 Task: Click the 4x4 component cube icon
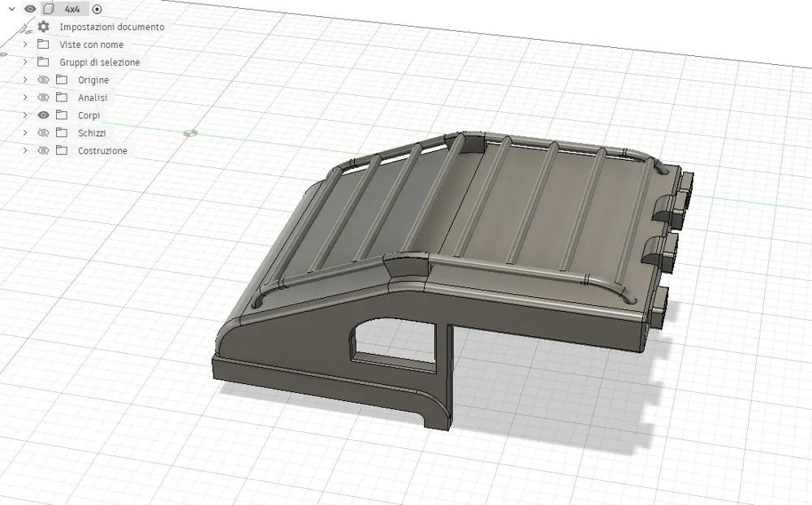(x=48, y=9)
